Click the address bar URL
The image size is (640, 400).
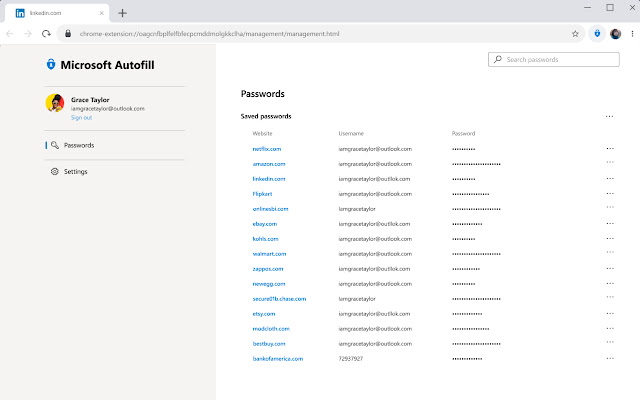pos(210,33)
